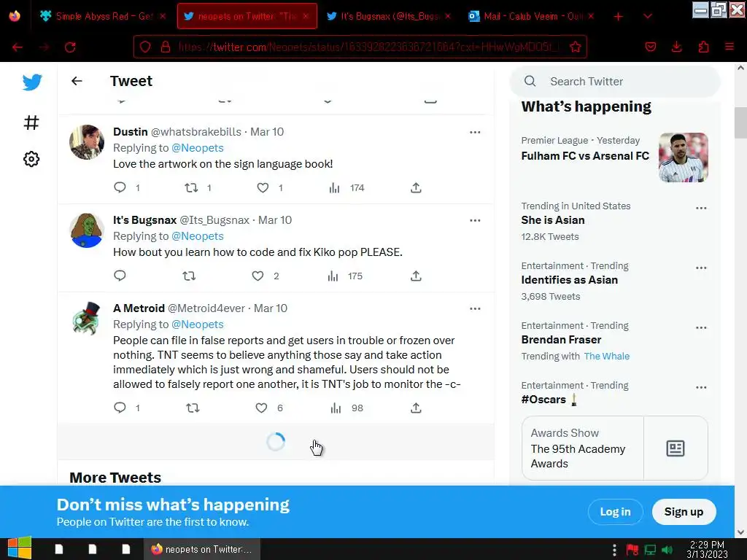
Task: Click the page vertical scrollbar thumb
Action: [740, 122]
